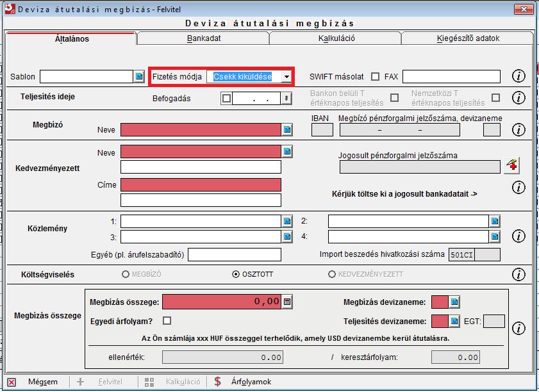Image resolution: width=539 pixels, height=392 pixels.
Task: Open Árfolyamok exchange rates button
Action: pos(243,382)
